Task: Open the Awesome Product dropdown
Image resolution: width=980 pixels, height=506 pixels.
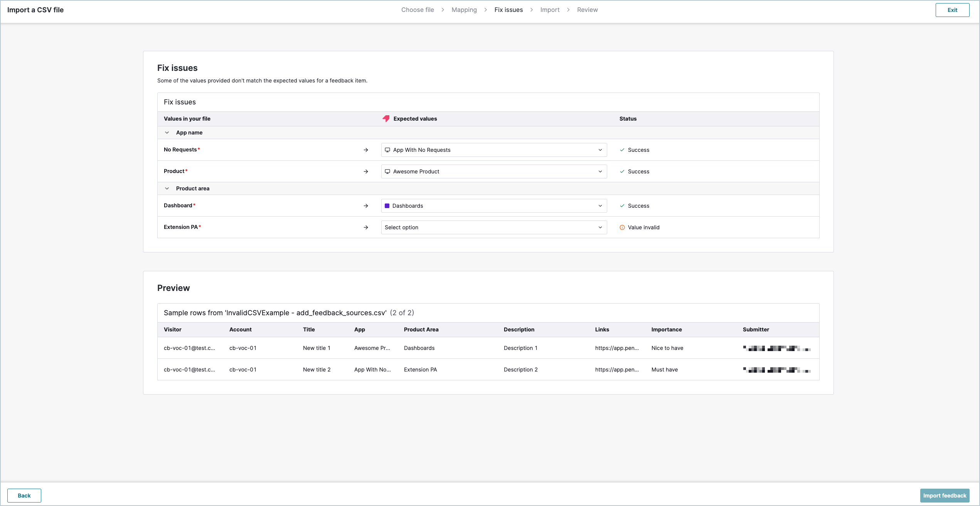Action: [x=494, y=171]
